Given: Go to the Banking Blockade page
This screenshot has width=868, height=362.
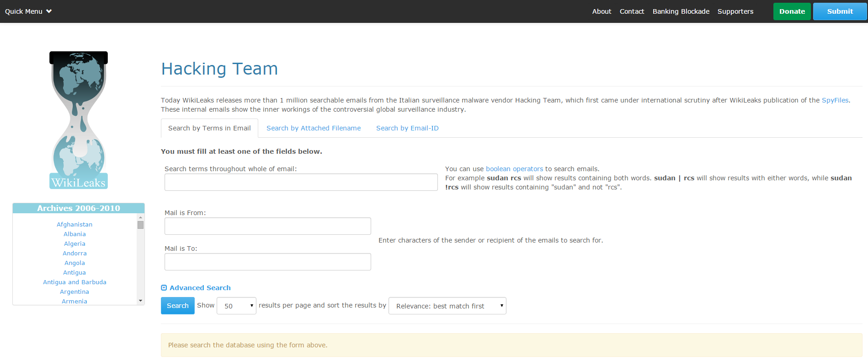Looking at the screenshot, I should [x=681, y=11].
